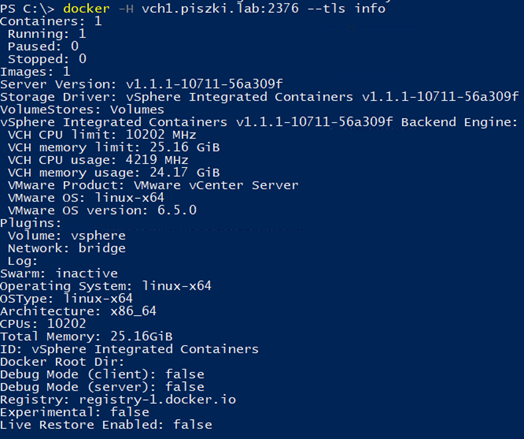Click the 'VCH memory limit: 25.16 GiB' line
The image size is (524, 439).
[114, 147]
